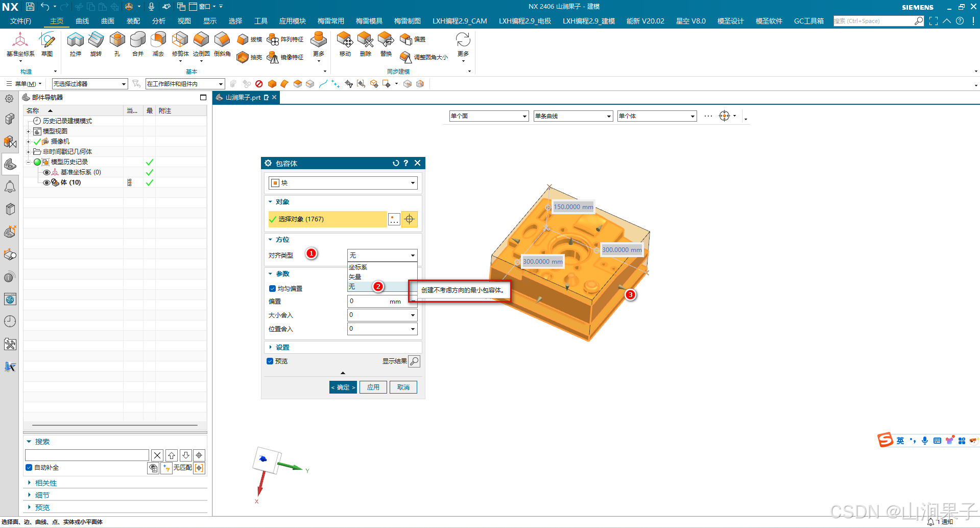Viewport: 980px width, 528px height.
Task: Open the 镜像特征 (Mirror Feature) tool
Action: point(285,57)
